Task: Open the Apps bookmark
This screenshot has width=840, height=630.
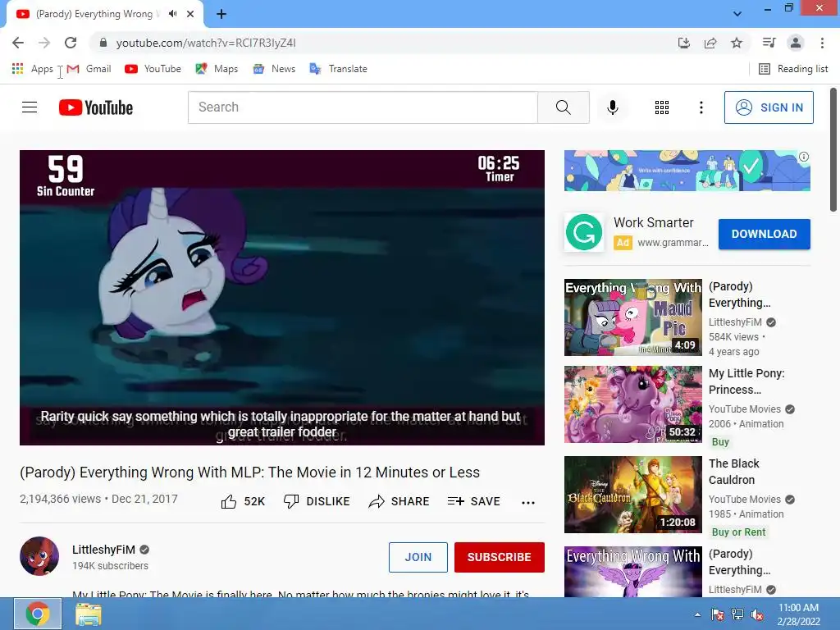Action: tap(32, 69)
